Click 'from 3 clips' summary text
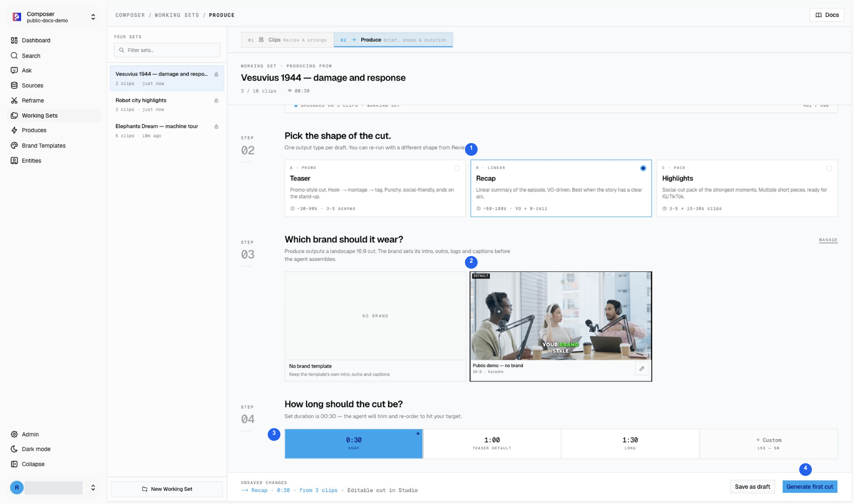854x504 pixels. tap(319, 490)
